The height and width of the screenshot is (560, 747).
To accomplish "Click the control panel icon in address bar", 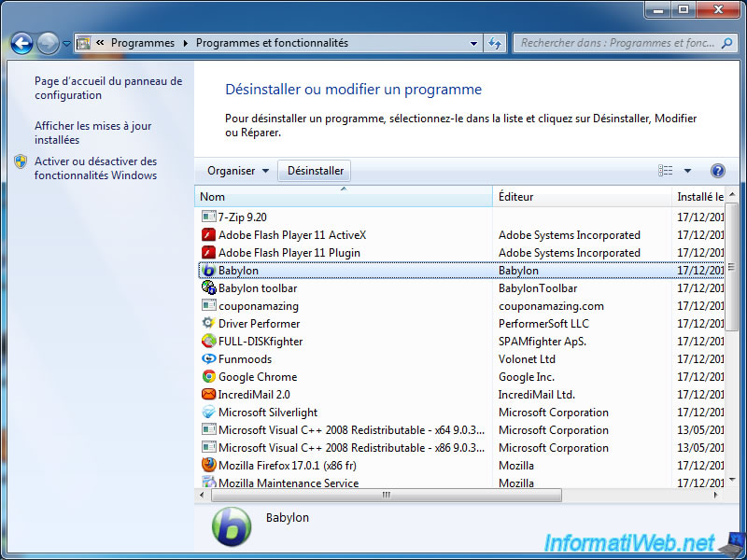I will 83,43.
